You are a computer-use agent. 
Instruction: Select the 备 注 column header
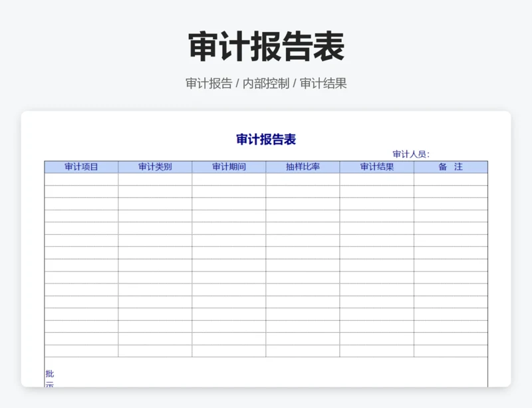451,167
